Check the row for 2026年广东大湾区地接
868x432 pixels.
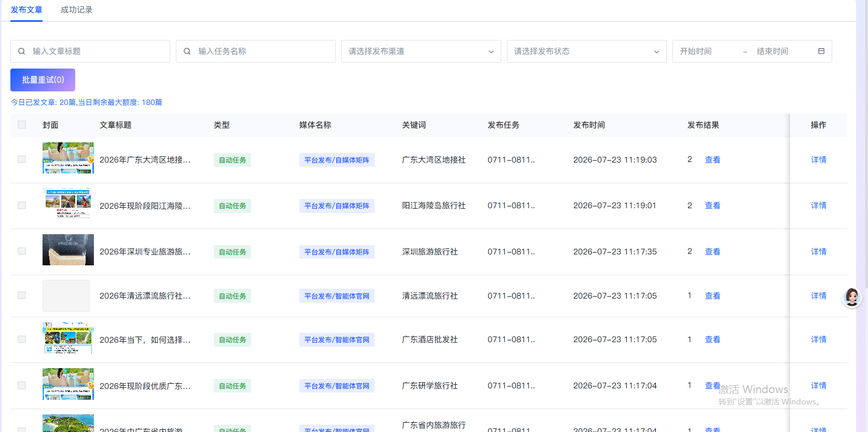pyautogui.click(x=22, y=159)
